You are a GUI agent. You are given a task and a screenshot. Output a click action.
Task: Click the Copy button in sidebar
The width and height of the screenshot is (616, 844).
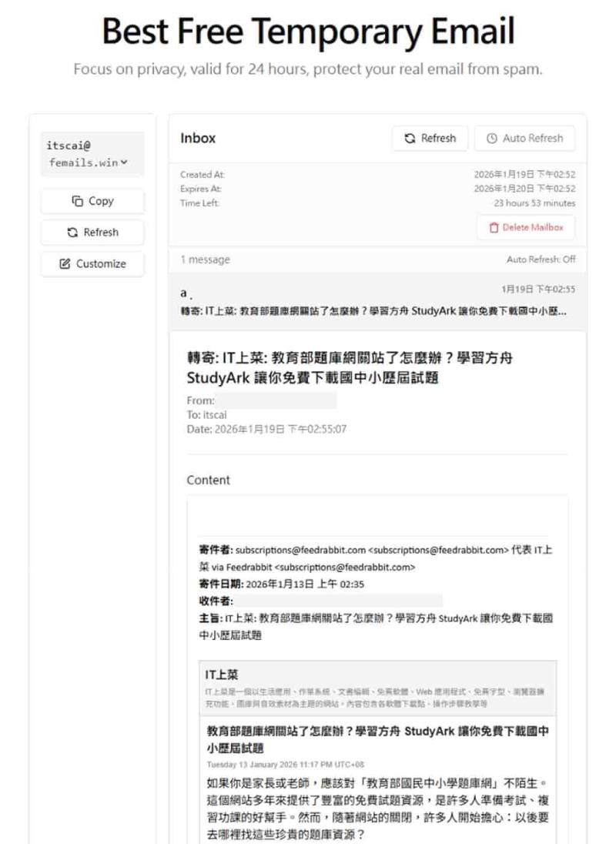pyautogui.click(x=92, y=200)
